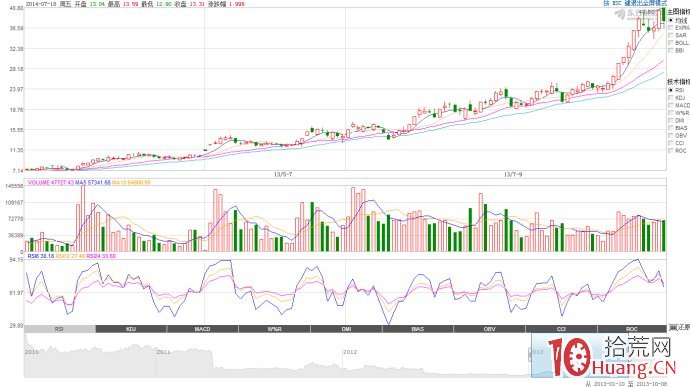Click the last green candlestick at the chart's right edge
The width and height of the screenshot is (690, 387).
coord(664,14)
